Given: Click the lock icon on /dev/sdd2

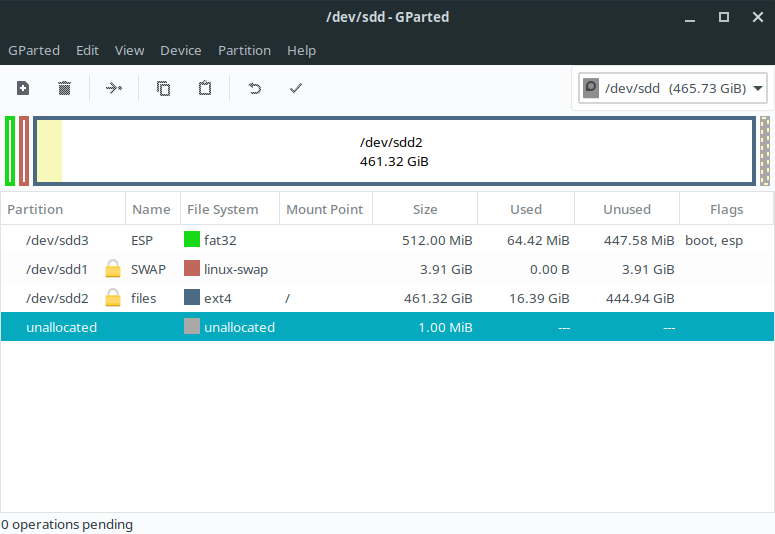Looking at the screenshot, I should pyautogui.click(x=113, y=298).
